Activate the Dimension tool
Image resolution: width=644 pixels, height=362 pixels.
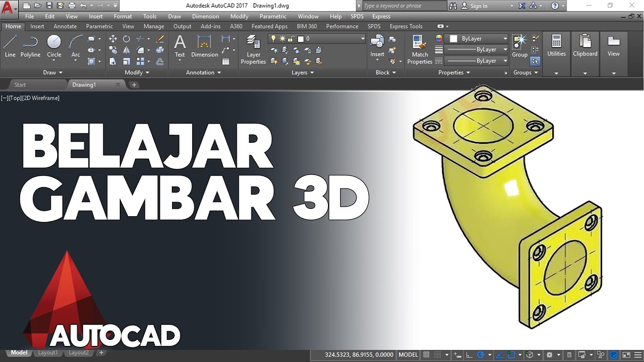coord(204,46)
